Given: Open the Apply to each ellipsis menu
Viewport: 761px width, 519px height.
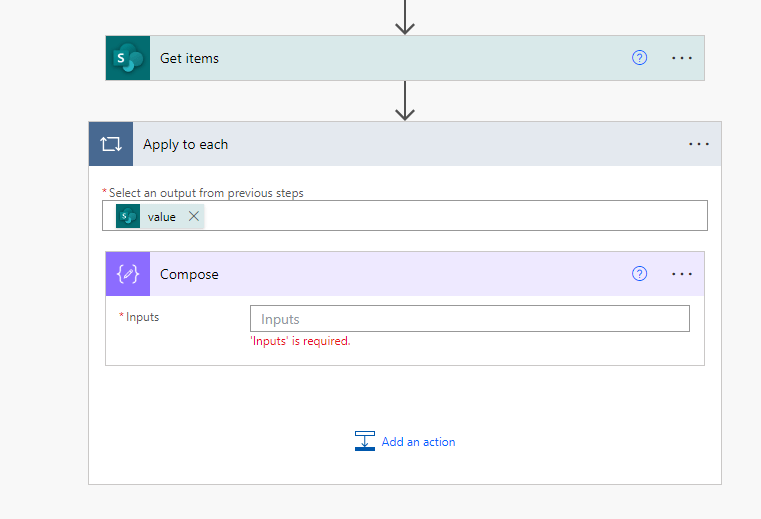Looking at the screenshot, I should [x=699, y=144].
